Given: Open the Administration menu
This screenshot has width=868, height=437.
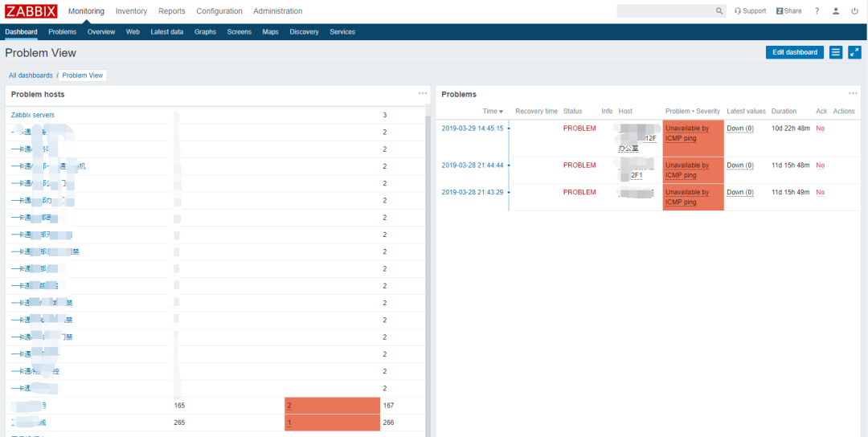Looking at the screenshot, I should click(x=278, y=11).
